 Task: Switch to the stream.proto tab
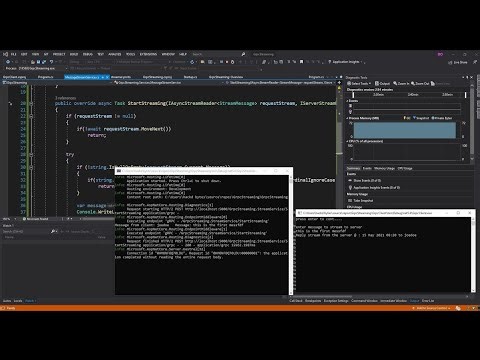pos(121,77)
